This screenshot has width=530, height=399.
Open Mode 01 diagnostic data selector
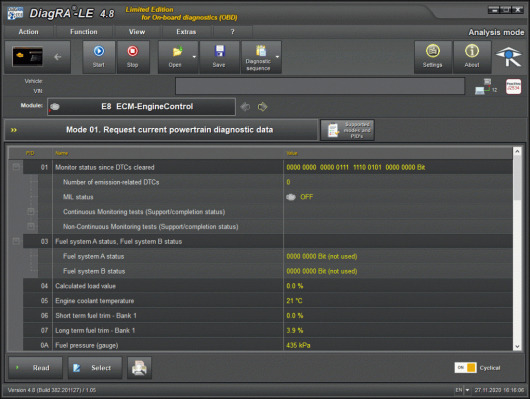(161, 130)
